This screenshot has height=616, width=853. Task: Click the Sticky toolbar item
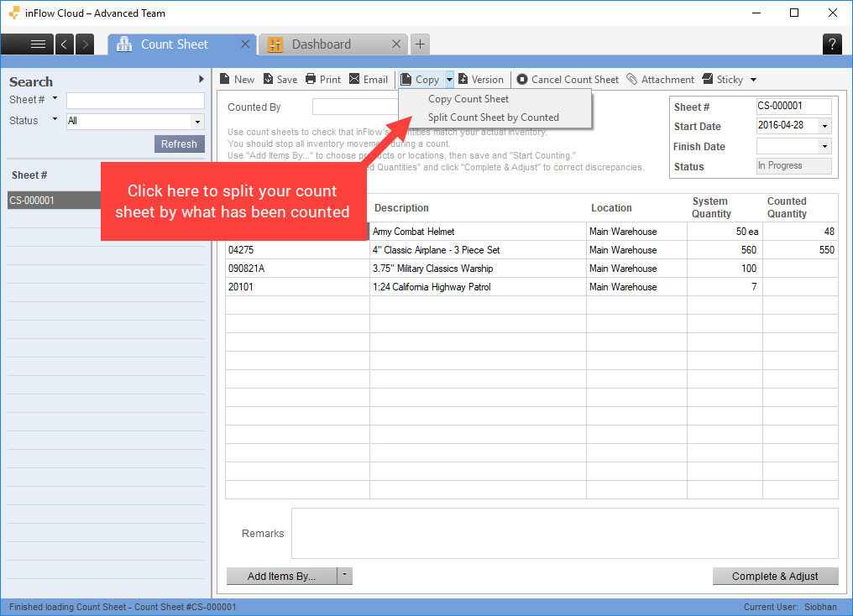pyautogui.click(x=722, y=80)
